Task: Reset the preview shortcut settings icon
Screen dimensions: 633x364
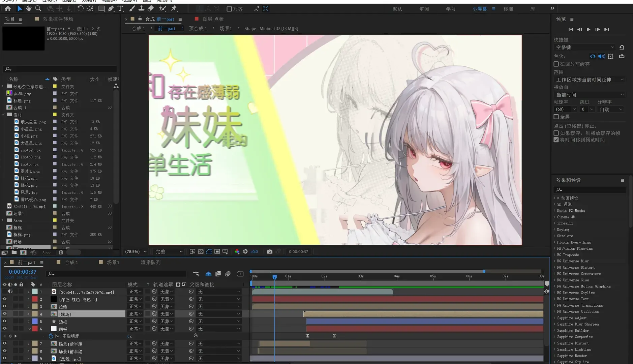Action: click(622, 47)
